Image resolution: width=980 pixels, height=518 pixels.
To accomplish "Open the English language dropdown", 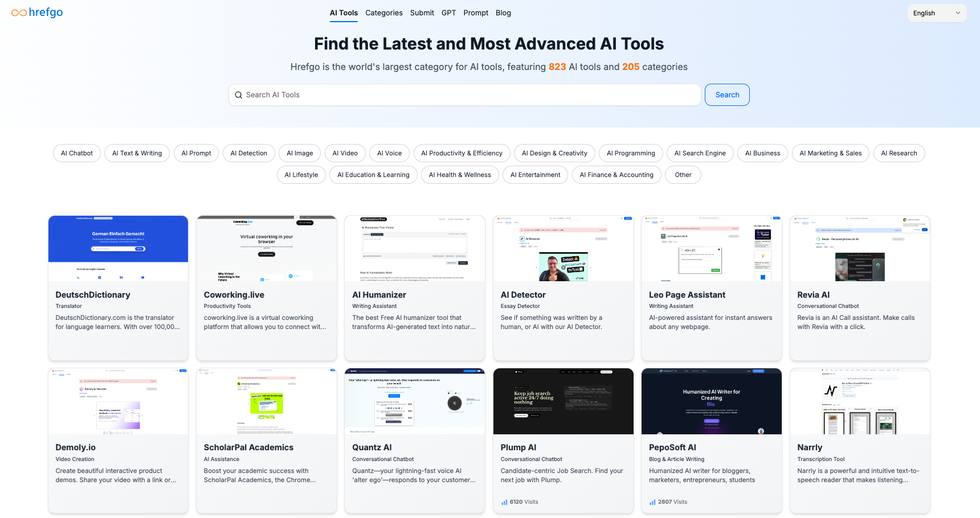I will click(x=937, y=13).
